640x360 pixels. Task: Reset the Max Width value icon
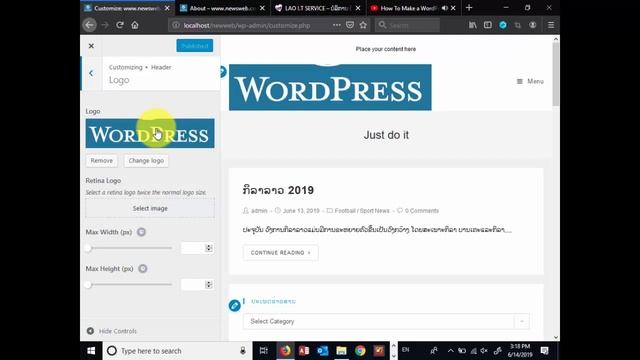[141, 232]
